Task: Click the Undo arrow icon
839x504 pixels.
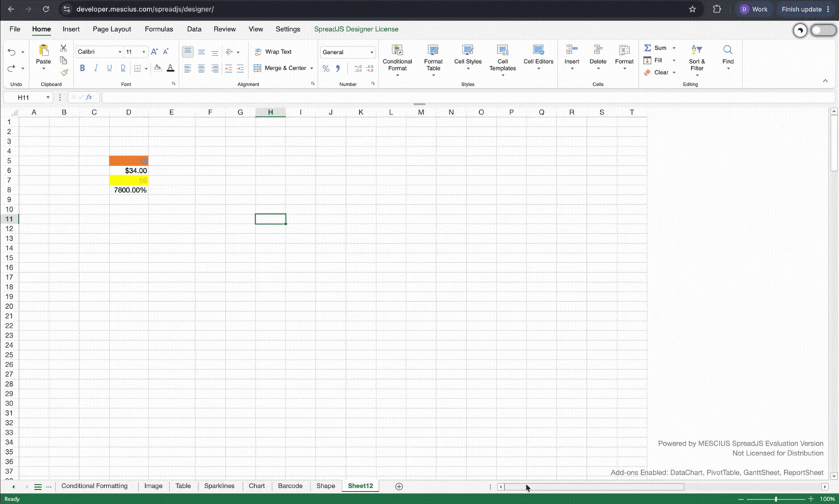Action: pyautogui.click(x=11, y=52)
